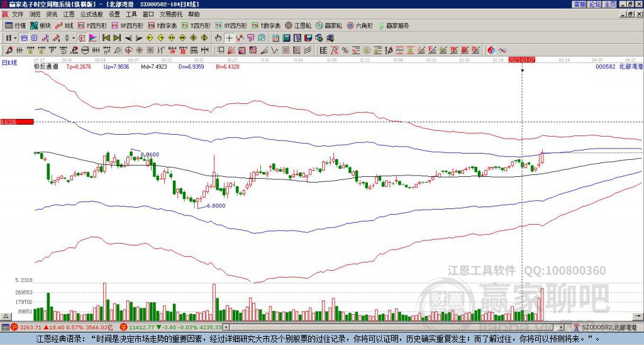Open the 六角形 hexagon tool

point(360,26)
